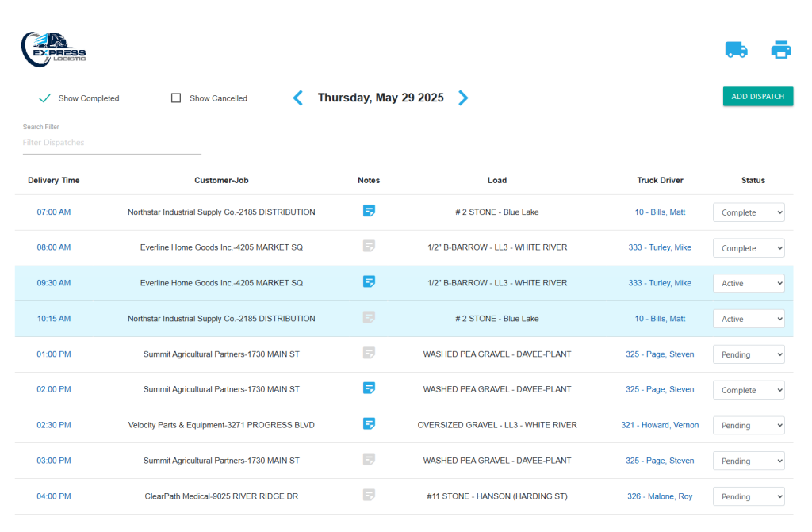
Task: Open driver link 321 - Howard, Vernon
Action: 660,425
